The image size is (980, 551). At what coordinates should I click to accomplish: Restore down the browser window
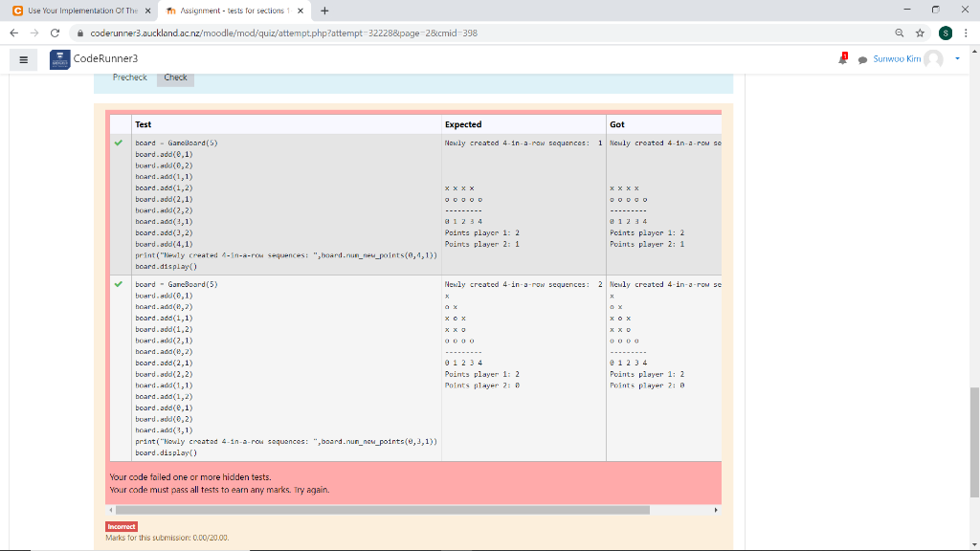click(936, 10)
